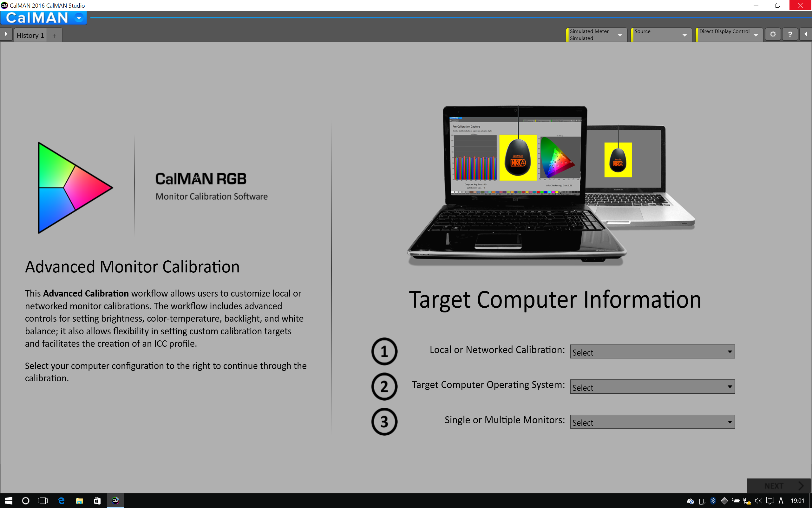Image resolution: width=812 pixels, height=508 pixels.
Task: Open battery power tray icon
Action: [x=736, y=501]
